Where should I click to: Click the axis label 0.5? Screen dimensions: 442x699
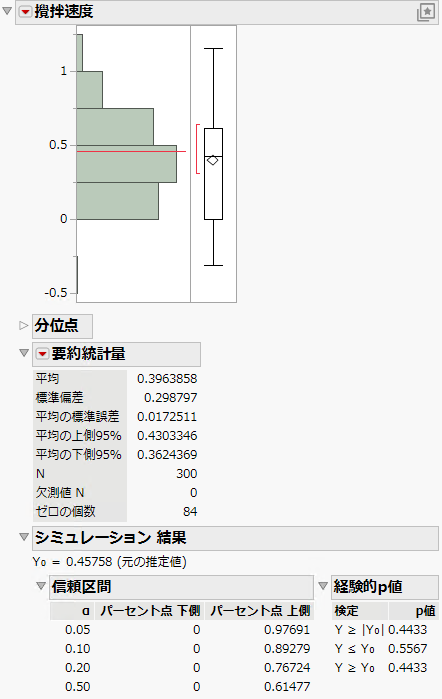click(x=58, y=145)
